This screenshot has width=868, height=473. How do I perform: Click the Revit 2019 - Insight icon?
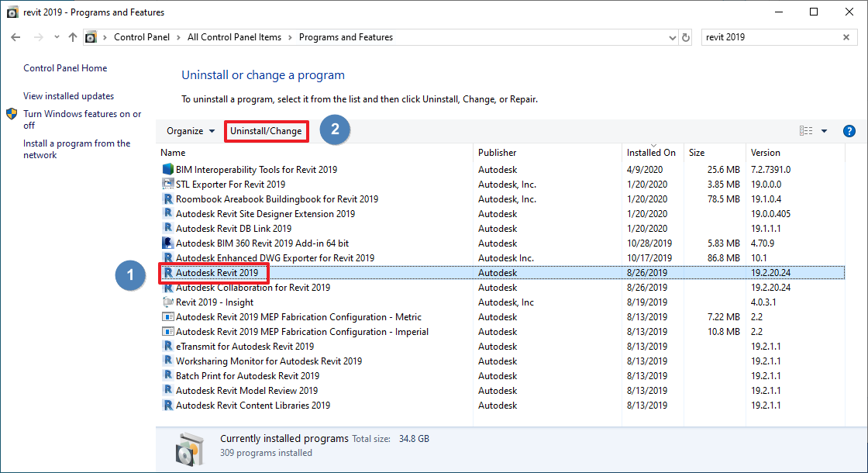[167, 302]
